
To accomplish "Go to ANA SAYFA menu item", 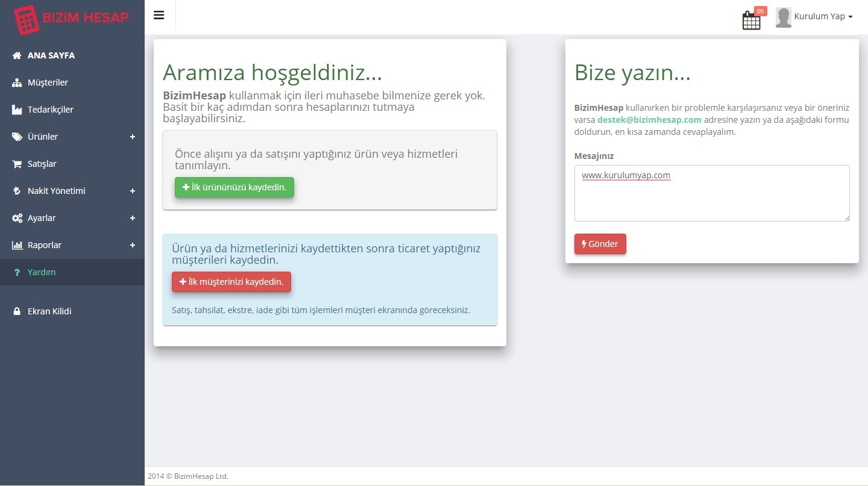I will (72, 55).
